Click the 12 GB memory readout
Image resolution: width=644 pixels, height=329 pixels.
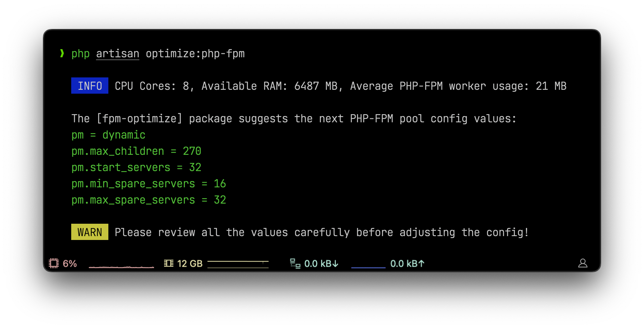(190, 264)
